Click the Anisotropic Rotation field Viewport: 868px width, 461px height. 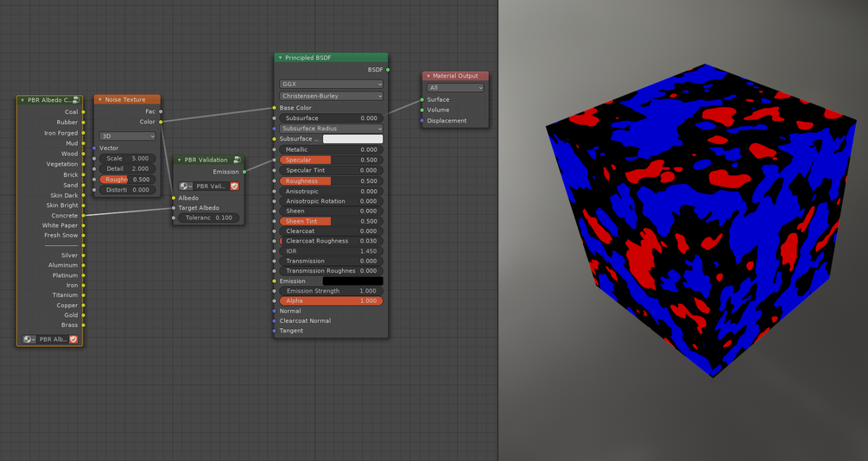(x=331, y=201)
